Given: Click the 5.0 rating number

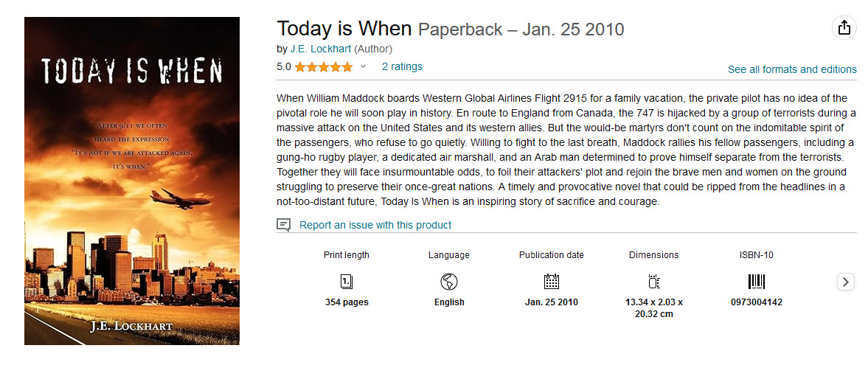Looking at the screenshot, I should (x=284, y=67).
